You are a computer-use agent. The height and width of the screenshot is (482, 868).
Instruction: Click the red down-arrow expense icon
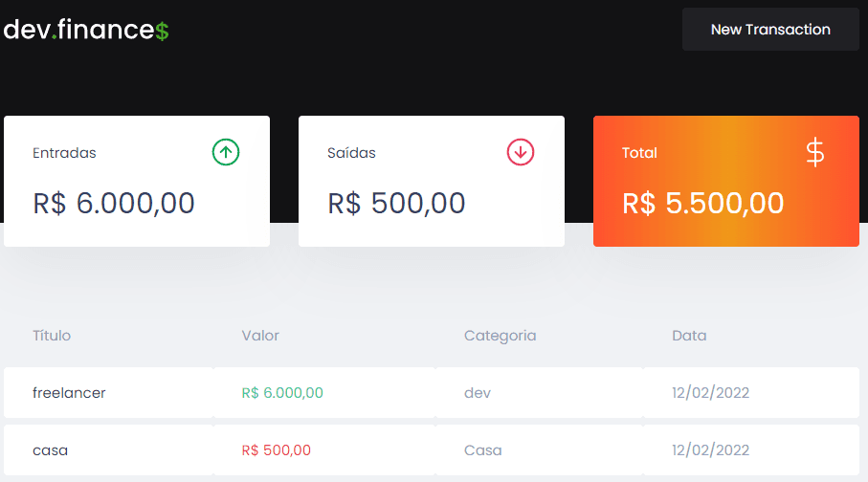tap(521, 152)
